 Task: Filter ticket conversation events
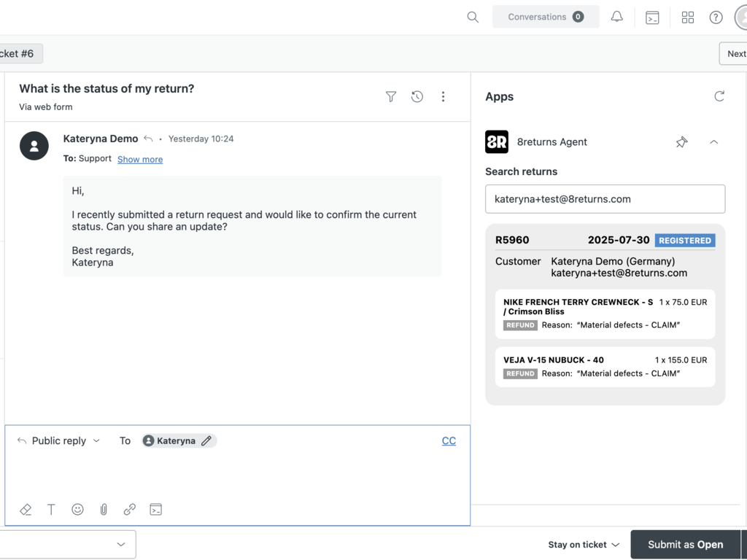tap(391, 96)
